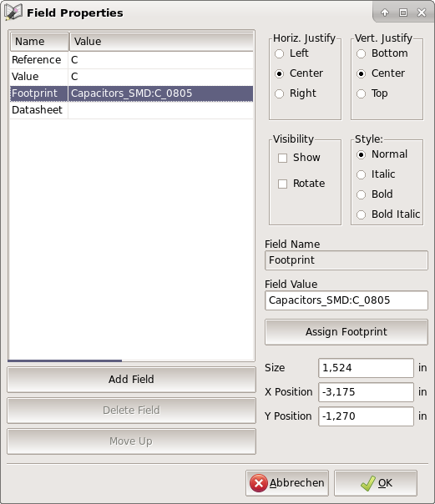Cancel with the Abbrechen button

[287, 483]
